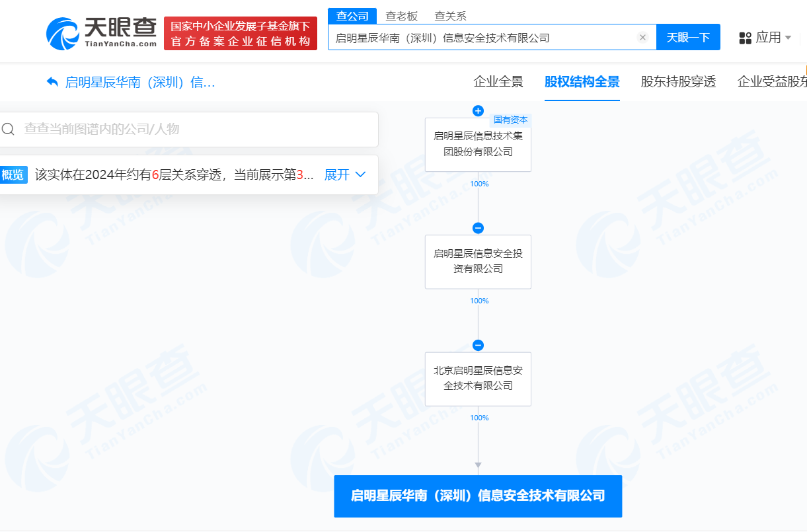Expand the overview with 展开

point(345,174)
